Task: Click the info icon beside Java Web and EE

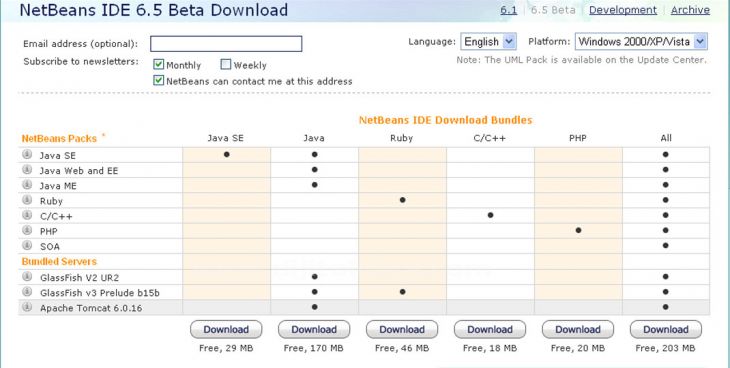Action: tap(27, 170)
